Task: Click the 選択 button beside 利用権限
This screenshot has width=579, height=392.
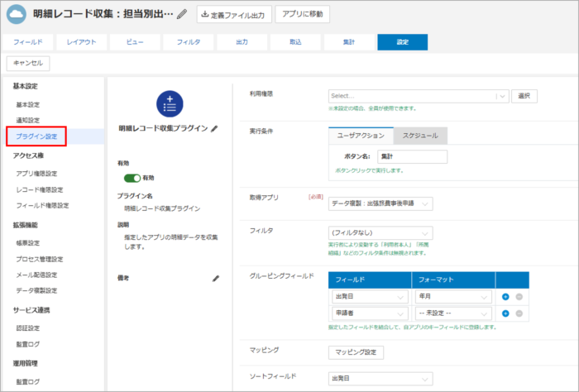Action: click(x=524, y=96)
